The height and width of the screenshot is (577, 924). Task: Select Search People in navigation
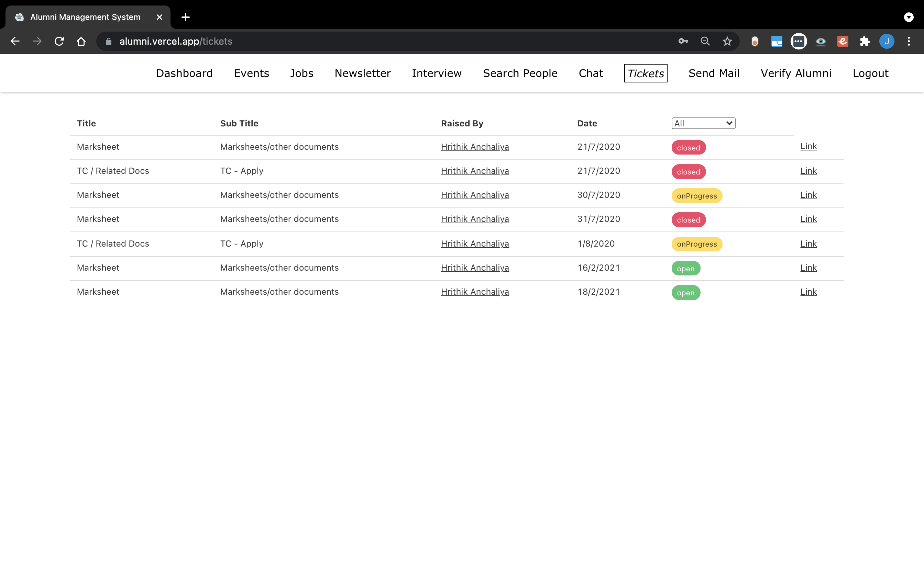(520, 73)
